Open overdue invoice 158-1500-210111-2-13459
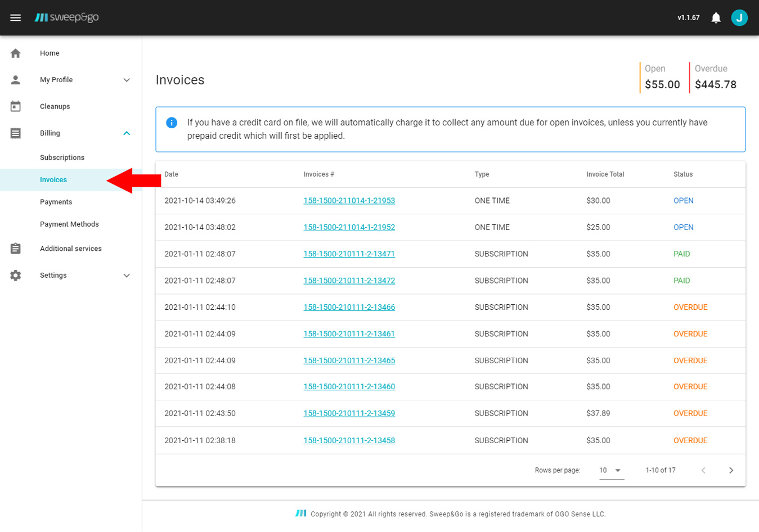759x532 pixels. tap(349, 413)
